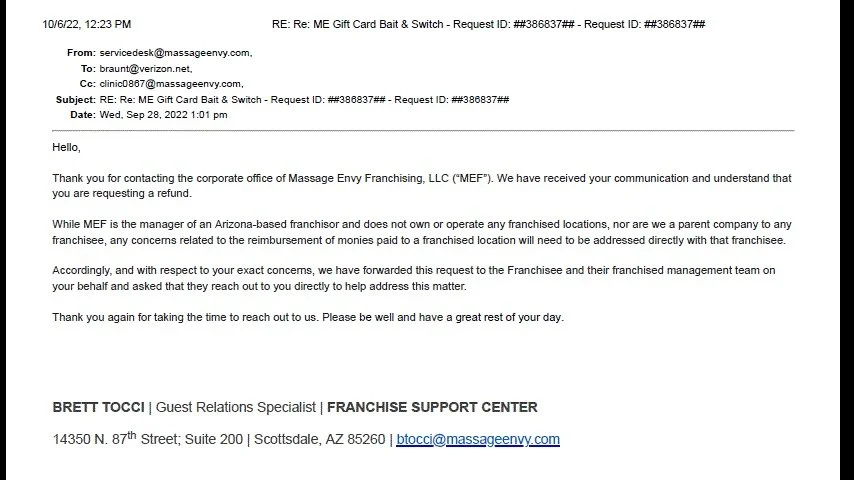Click the page title at the top center

click(489, 24)
